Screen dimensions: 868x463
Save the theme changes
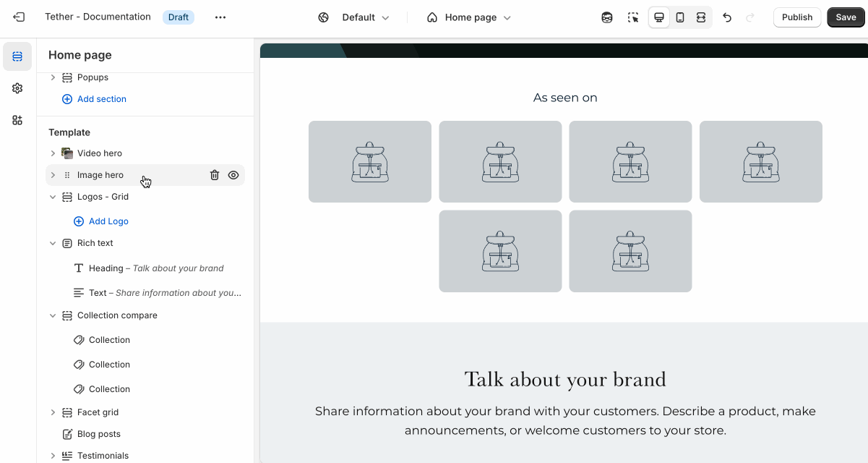(846, 17)
